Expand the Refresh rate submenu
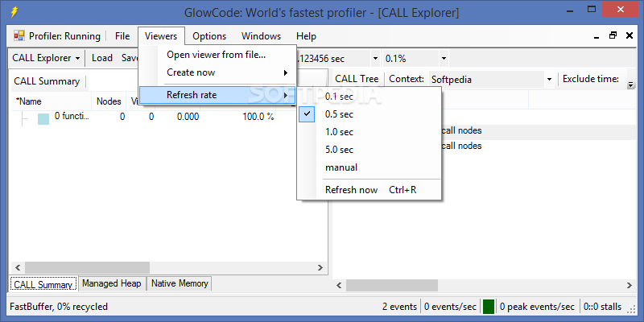Viewport: 644px width, 322px height. point(217,95)
